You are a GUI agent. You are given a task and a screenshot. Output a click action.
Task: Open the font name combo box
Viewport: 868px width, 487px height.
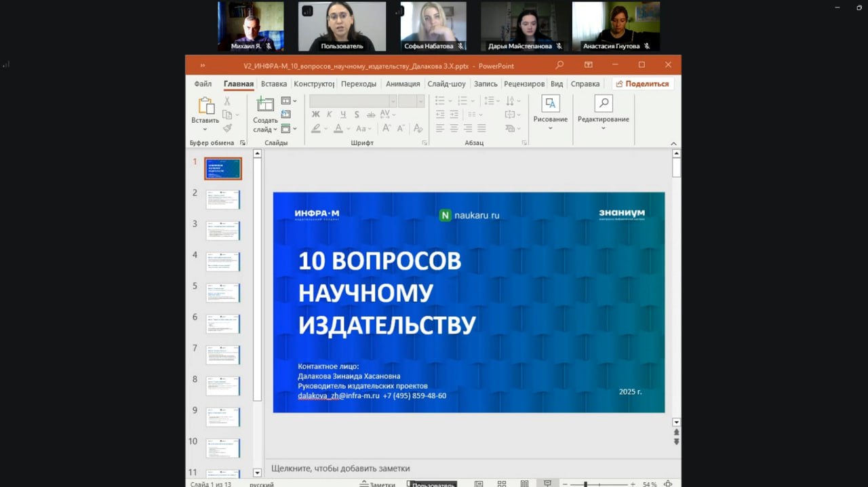353,100
